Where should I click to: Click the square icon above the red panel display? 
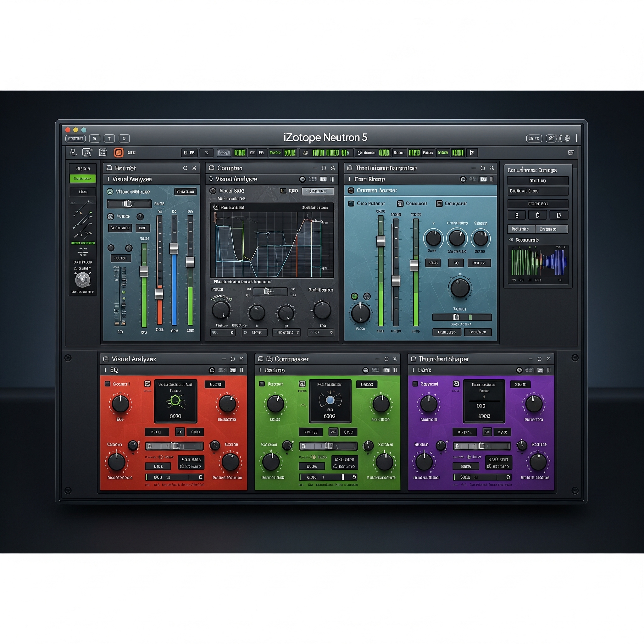tap(147, 384)
